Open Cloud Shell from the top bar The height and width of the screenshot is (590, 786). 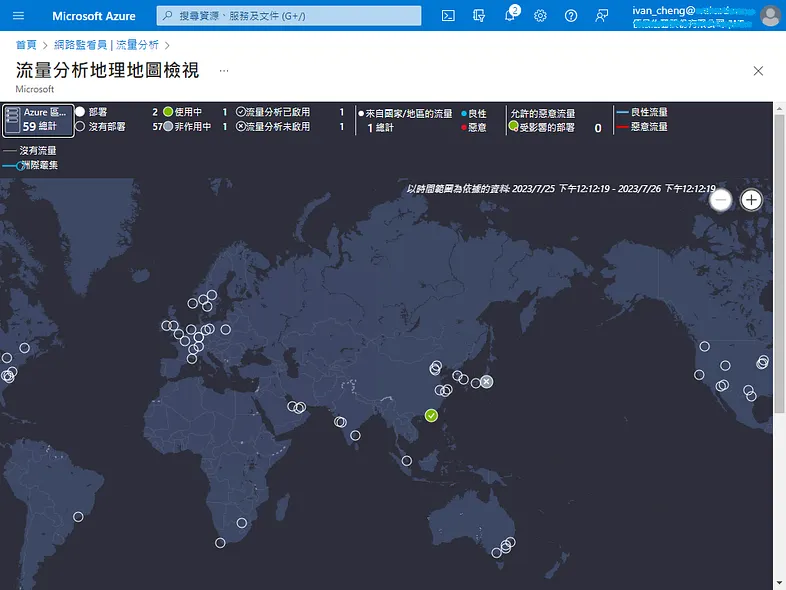tap(448, 16)
